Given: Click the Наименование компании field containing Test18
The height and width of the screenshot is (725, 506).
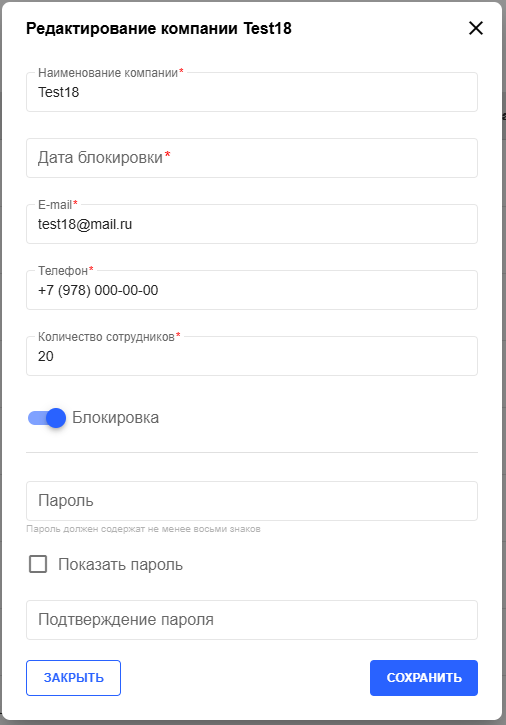Looking at the screenshot, I should (252, 92).
